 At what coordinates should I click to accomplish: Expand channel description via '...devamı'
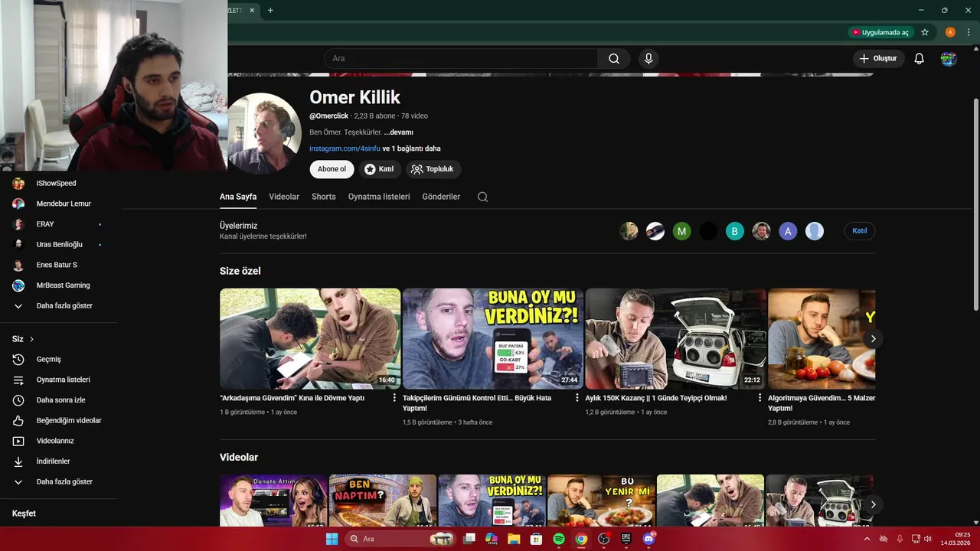(399, 132)
